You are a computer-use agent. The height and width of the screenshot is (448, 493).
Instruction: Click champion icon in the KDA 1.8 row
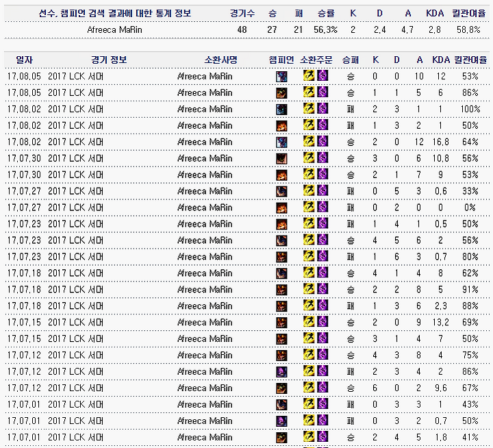point(281,437)
